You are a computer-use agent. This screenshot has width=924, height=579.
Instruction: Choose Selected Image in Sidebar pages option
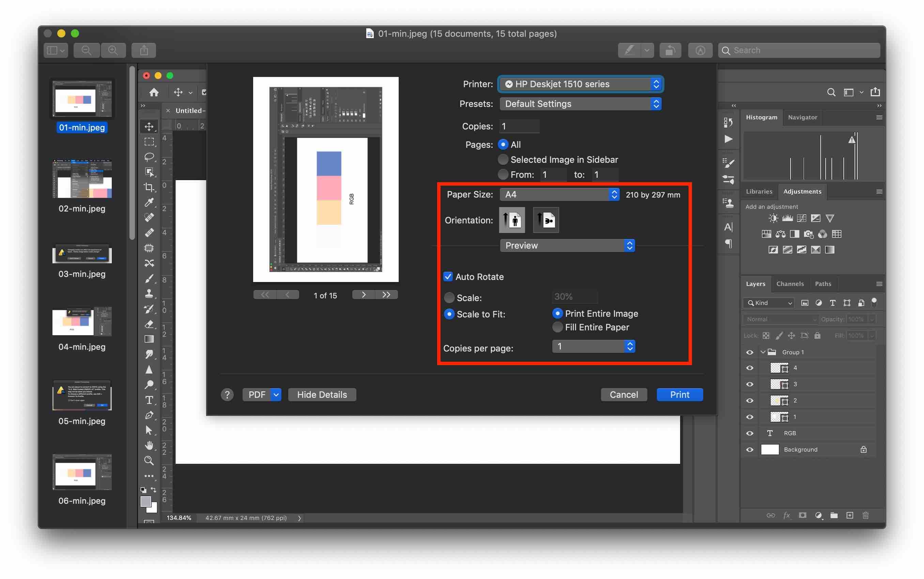click(x=503, y=159)
